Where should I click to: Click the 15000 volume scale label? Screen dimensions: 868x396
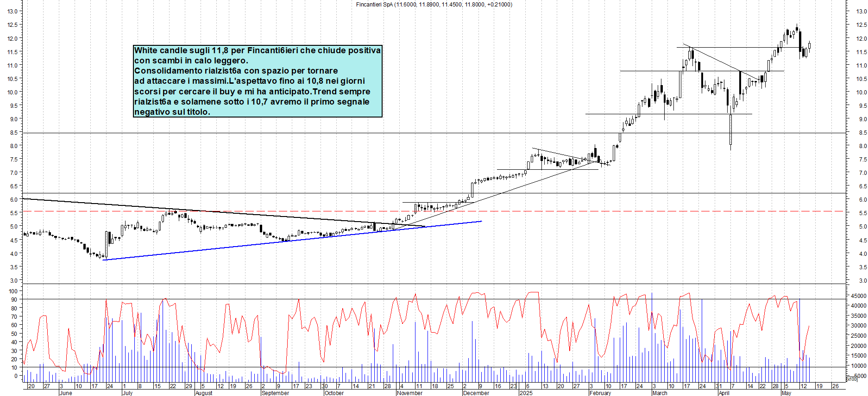tap(859, 356)
